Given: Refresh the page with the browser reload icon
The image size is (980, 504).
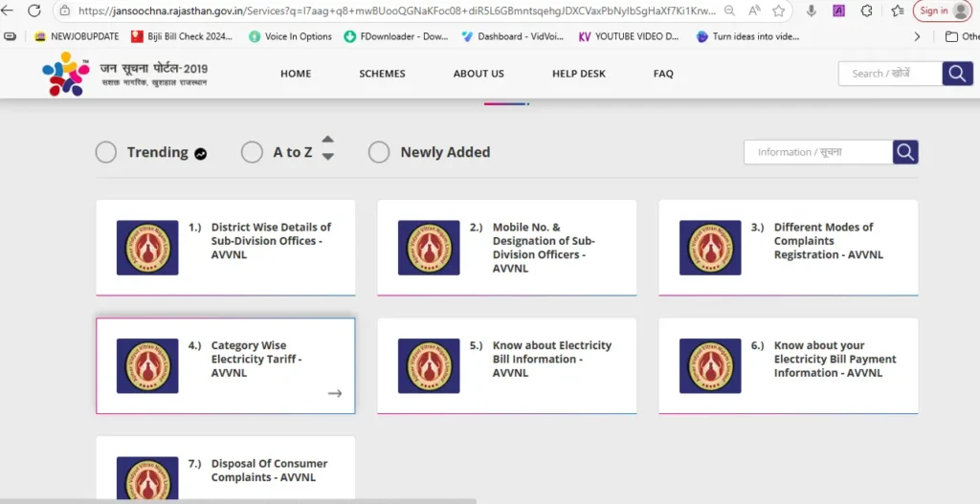Looking at the screenshot, I should point(34,11).
